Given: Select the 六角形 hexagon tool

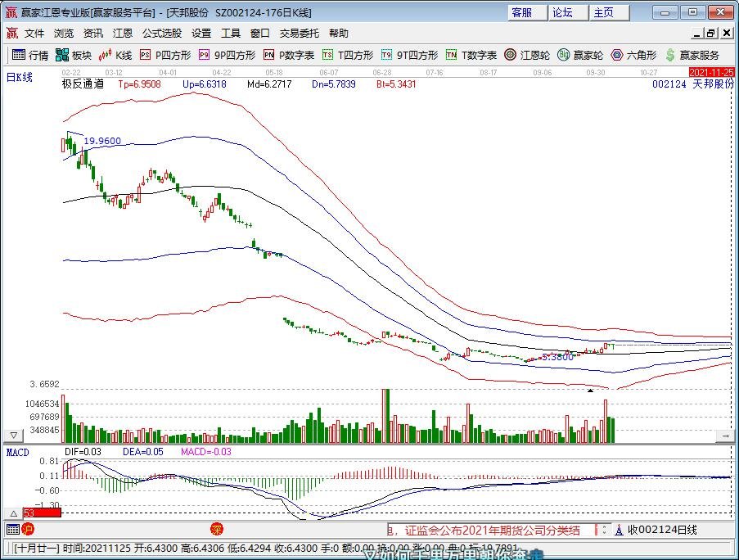Looking at the screenshot, I should pos(633,55).
